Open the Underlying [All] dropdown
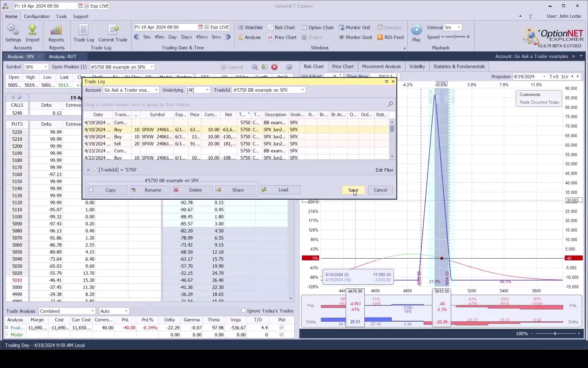This screenshot has height=368, width=588. tap(207, 90)
